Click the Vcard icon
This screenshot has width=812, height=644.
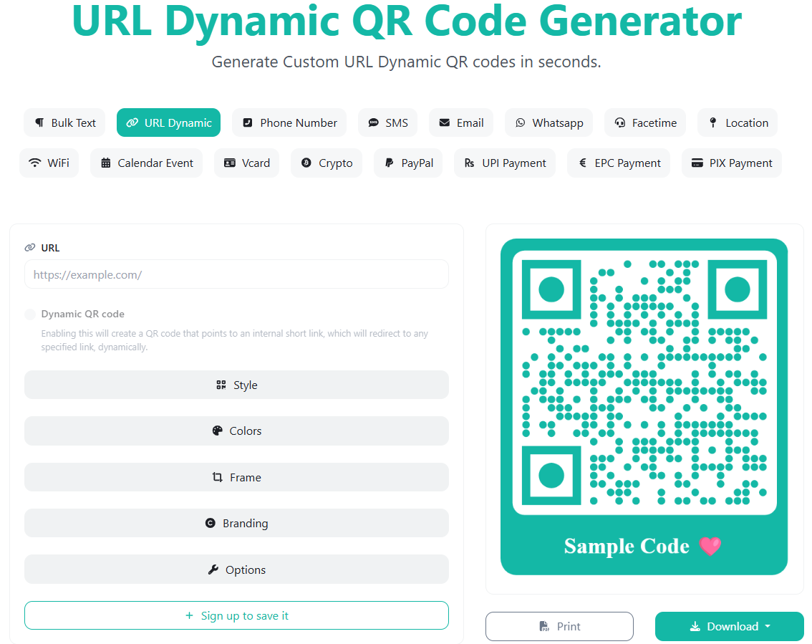click(x=229, y=163)
